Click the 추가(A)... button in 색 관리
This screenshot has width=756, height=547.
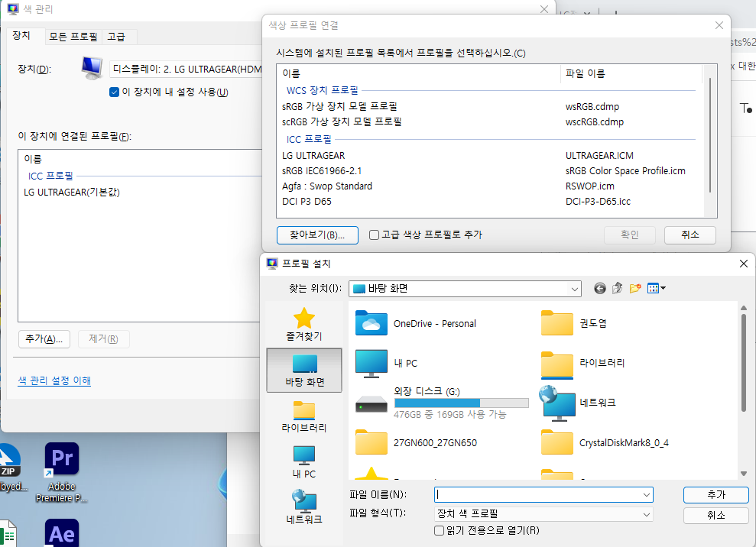44,339
